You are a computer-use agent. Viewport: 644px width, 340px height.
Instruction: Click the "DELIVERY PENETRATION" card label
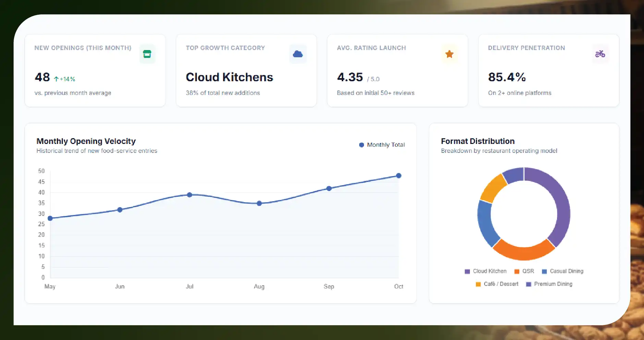point(526,48)
